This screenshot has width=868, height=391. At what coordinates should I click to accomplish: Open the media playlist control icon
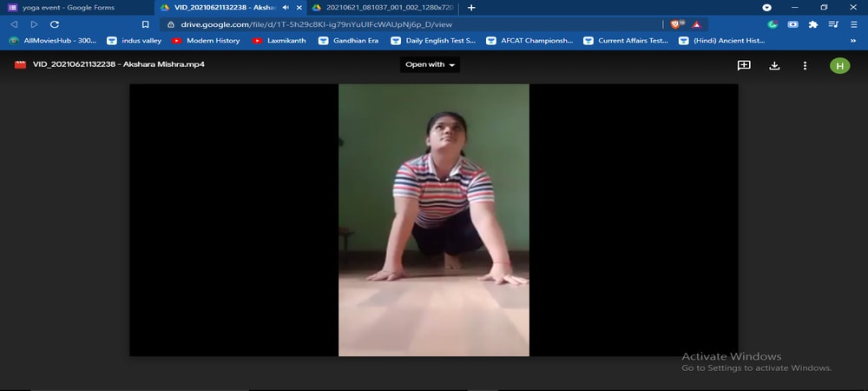coord(833,24)
